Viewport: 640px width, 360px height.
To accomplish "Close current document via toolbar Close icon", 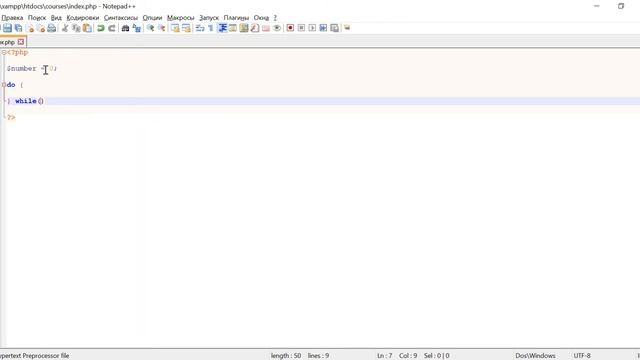I will click(x=30, y=28).
